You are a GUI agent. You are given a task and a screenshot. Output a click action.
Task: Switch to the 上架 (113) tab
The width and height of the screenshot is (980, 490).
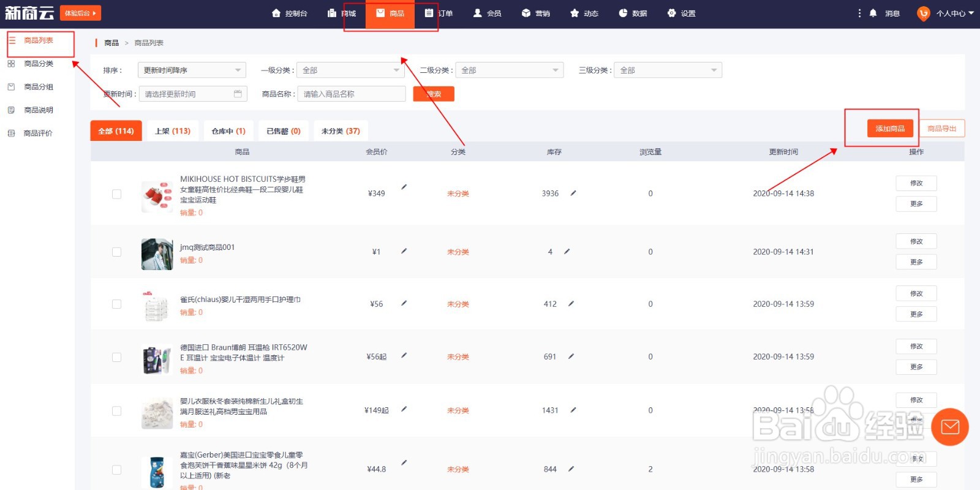coord(173,130)
